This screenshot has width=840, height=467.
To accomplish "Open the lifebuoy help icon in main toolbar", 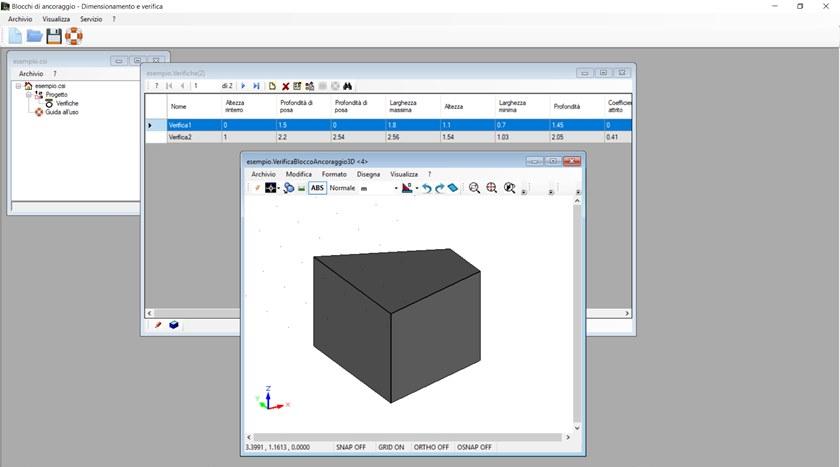I will pos(74,37).
